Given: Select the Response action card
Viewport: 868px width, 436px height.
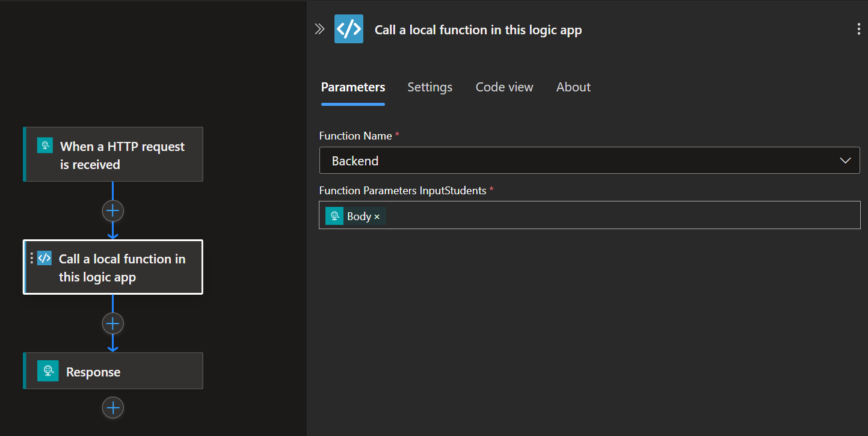Looking at the screenshot, I should (112, 370).
